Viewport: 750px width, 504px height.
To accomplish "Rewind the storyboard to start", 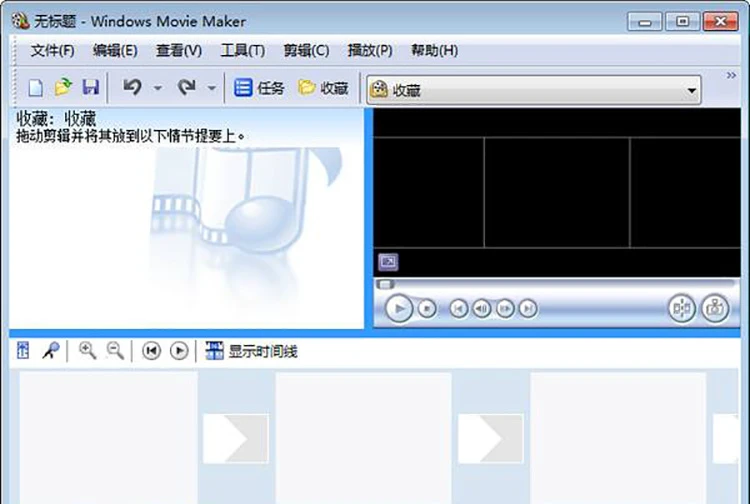I will pyautogui.click(x=151, y=351).
